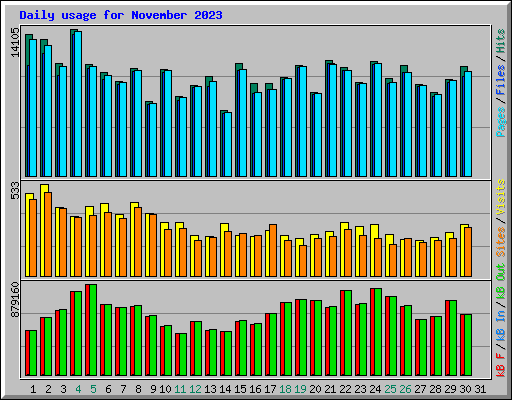This screenshot has width=512, height=400.
Task: Select the green "kB Out" legend label
Action: pos(501,282)
